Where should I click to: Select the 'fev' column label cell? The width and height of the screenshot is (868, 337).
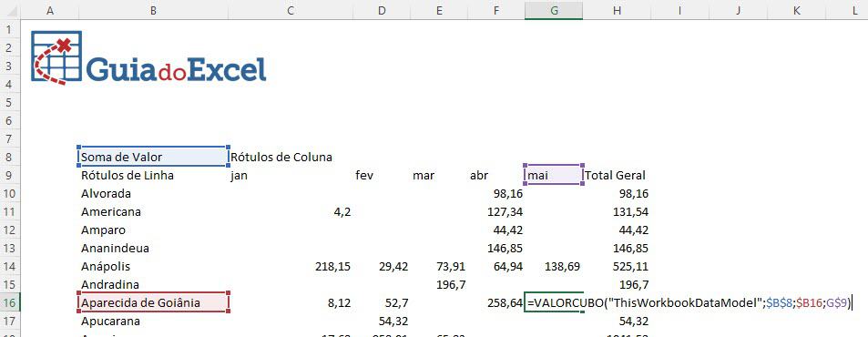(x=382, y=176)
